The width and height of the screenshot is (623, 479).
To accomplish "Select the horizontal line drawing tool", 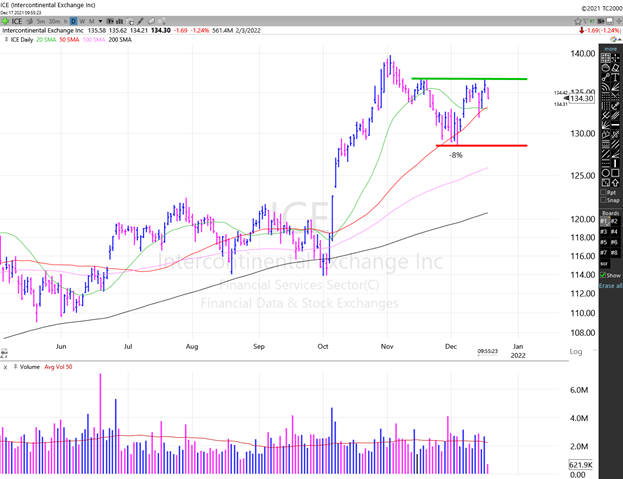I will [x=615, y=124].
